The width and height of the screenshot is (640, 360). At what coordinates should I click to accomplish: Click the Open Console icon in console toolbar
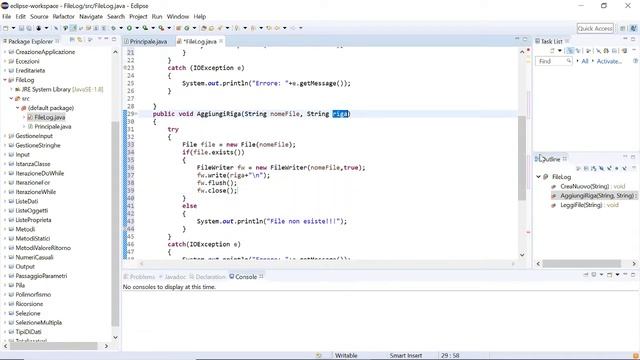click(x=609, y=275)
